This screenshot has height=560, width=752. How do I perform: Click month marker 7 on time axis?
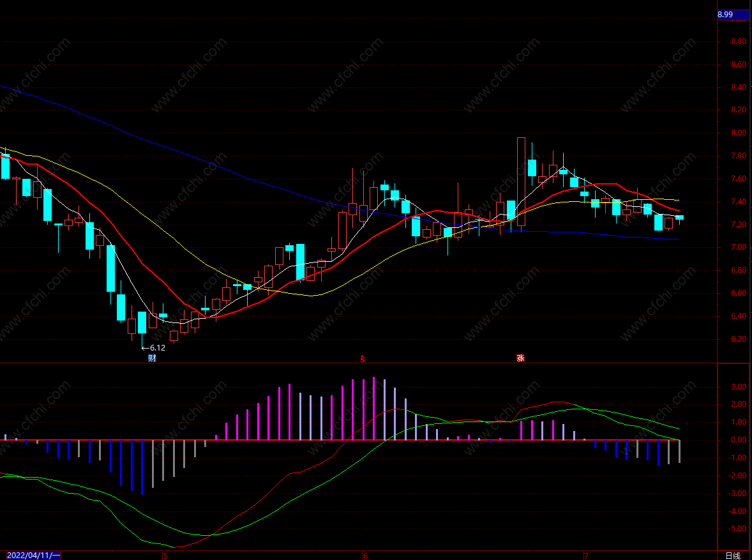pos(586,556)
